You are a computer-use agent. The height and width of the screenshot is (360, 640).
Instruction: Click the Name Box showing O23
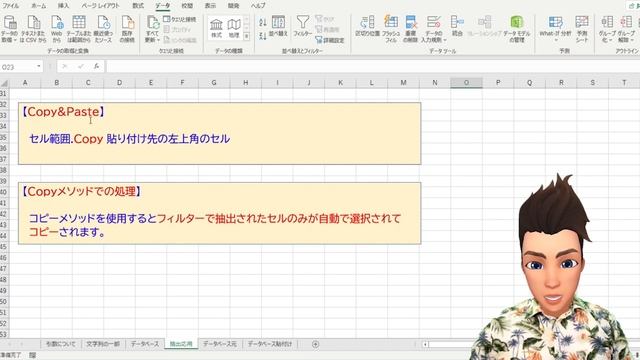click(18, 67)
